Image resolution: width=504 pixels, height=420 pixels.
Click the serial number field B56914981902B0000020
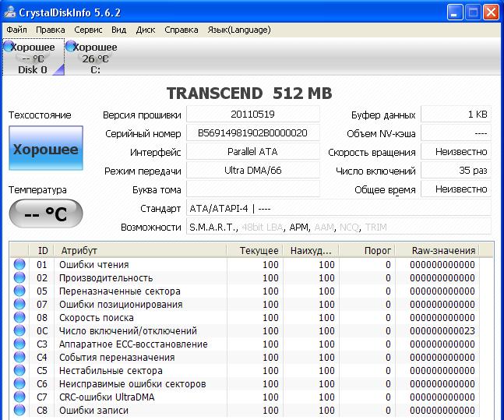pyautogui.click(x=253, y=132)
